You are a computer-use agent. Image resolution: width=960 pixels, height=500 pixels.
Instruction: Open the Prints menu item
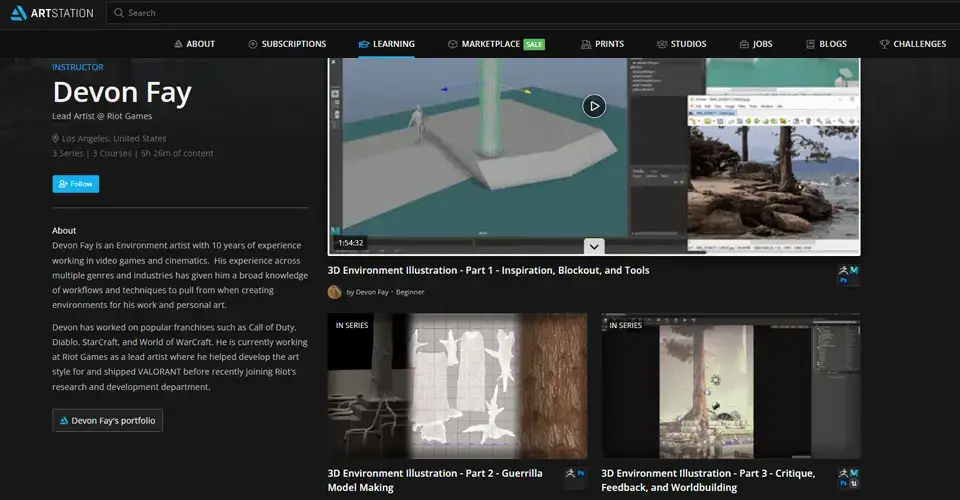602,44
